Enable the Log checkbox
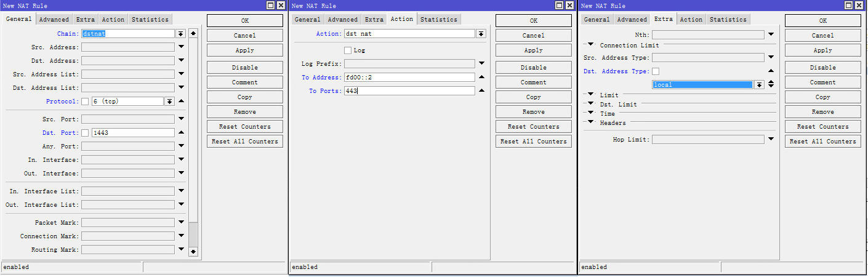 click(x=348, y=50)
